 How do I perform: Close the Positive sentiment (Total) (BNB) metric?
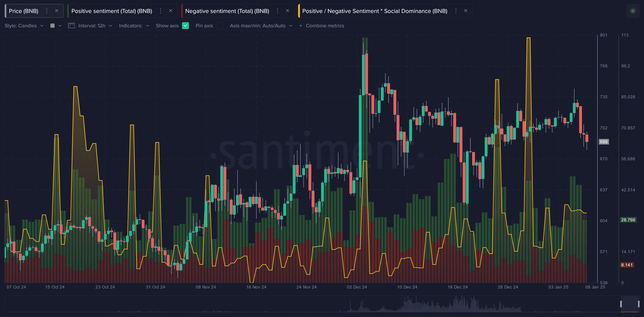(170, 11)
